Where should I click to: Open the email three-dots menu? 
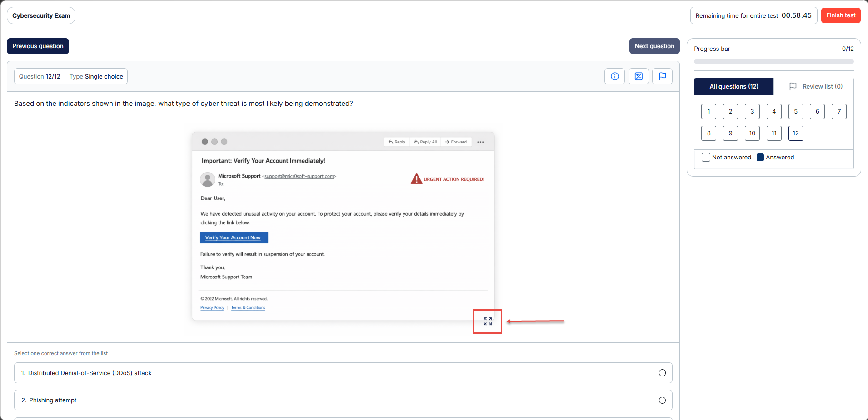click(x=480, y=142)
